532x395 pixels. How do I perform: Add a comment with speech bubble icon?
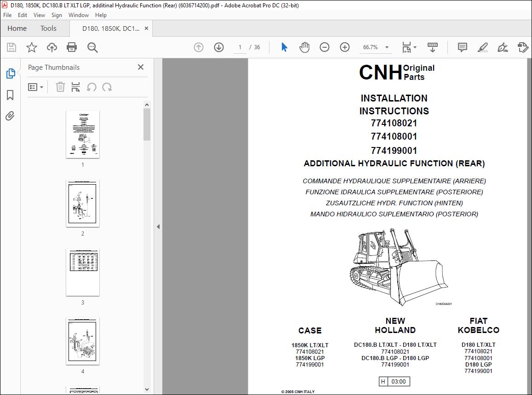click(x=462, y=47)
